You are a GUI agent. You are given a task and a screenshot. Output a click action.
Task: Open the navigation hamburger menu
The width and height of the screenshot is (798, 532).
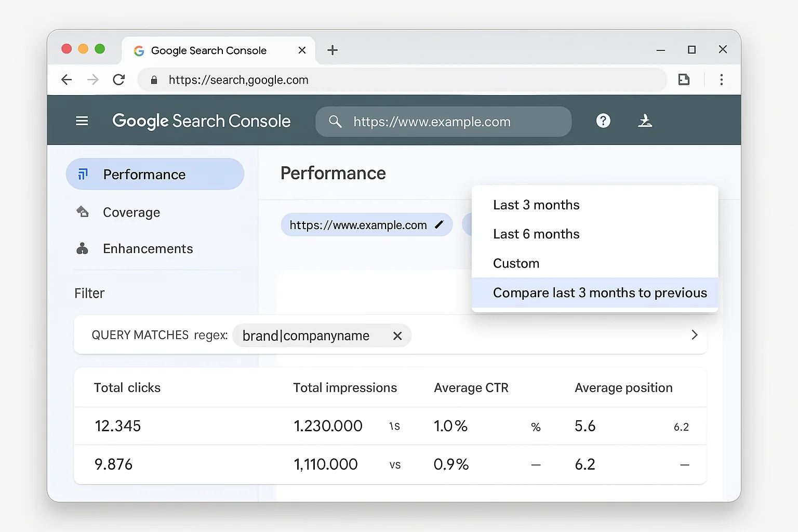pos(82,121)
